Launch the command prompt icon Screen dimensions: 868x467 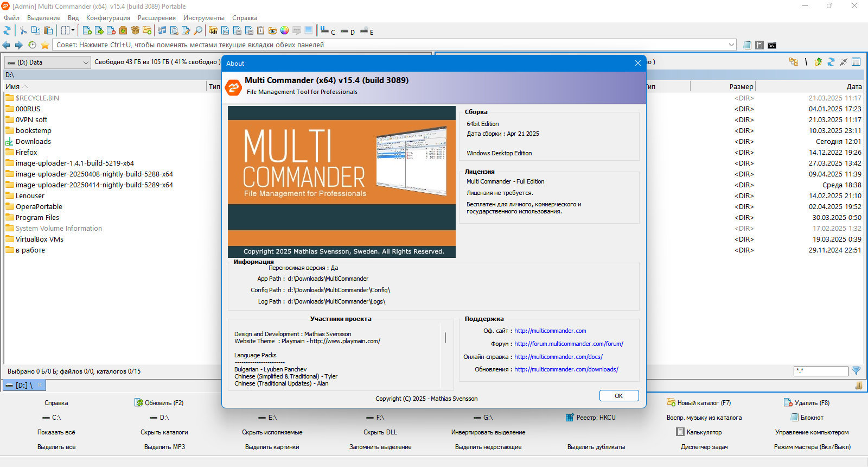tap(772, 45)
